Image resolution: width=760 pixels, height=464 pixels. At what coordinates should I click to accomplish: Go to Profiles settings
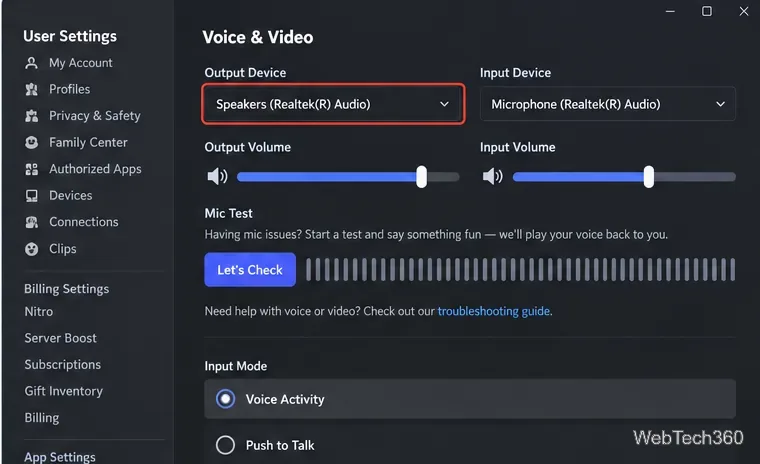(x=69, y=89)
